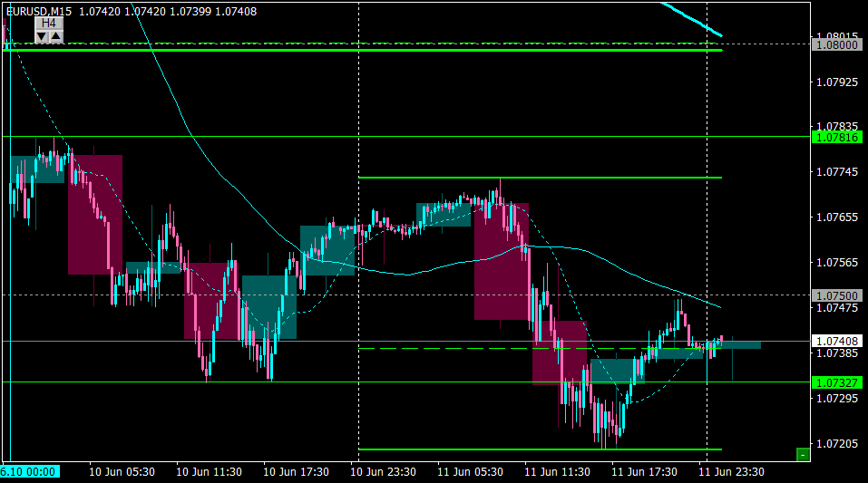
Task: Click the current price 1.07408 label
Action: (x=836, y=342)
